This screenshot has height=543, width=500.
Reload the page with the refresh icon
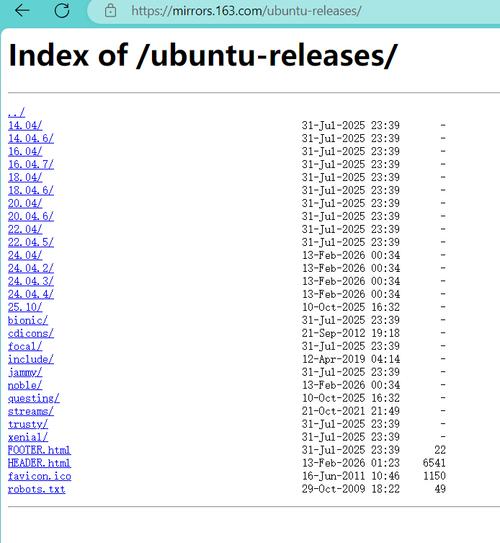tap(62, 10)
